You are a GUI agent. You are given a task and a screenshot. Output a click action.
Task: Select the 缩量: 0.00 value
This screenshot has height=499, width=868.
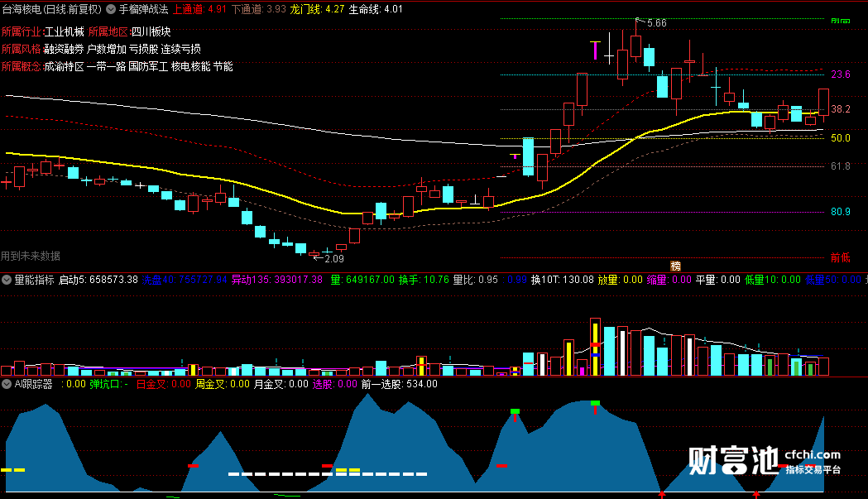669,280
